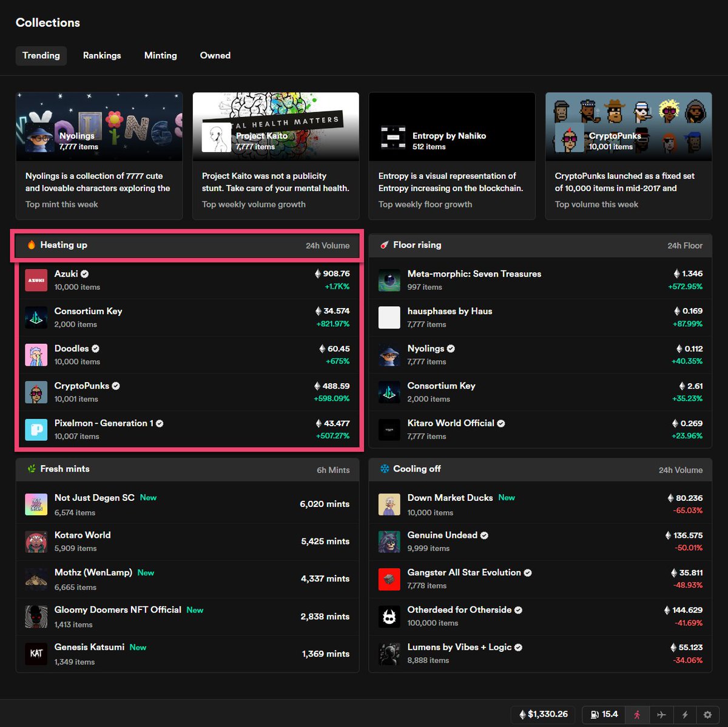The image size is (728, 727).
Task: Click the Gloomy Doomers NFT Official avatar
Action: pyautogui.click(x=36, y=617)
